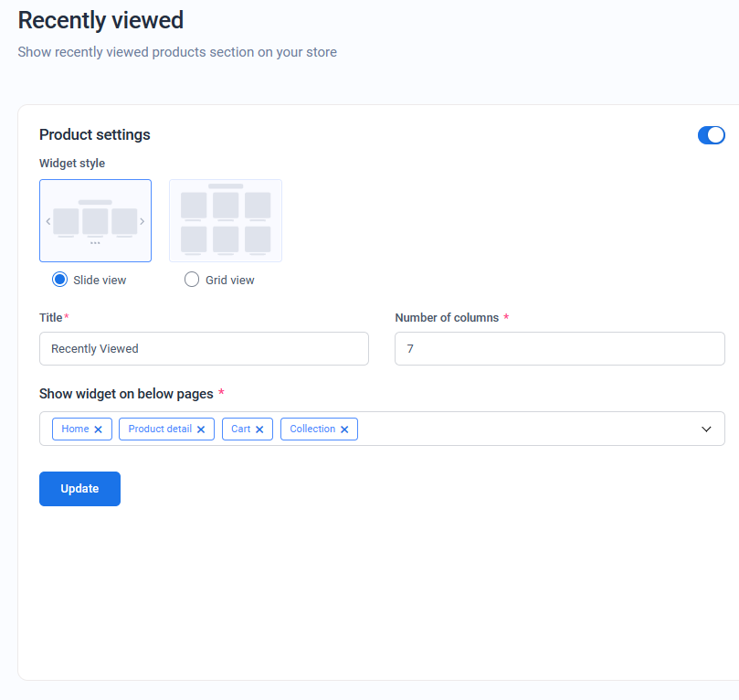This screenshot has height=700, width=739.
Task: Click the left arrow in slide preview
Action: [x=48, y=221]
